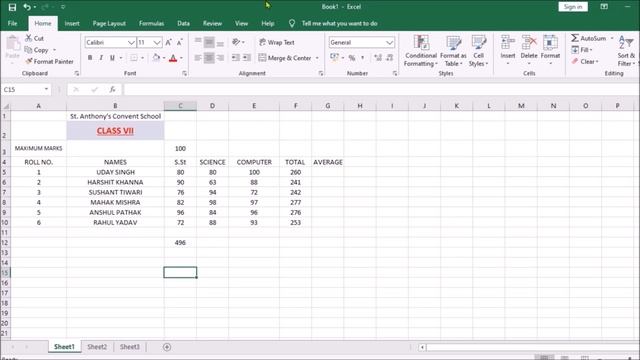Click the Cut scissors icon
Screen dimensions: 640x360
[29, 38]
